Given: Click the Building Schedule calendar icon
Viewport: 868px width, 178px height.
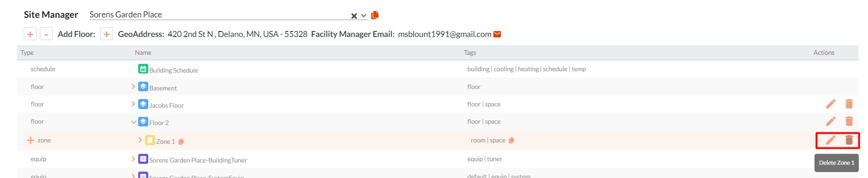Looking at the screenshot, I should [x=143, y=69].
